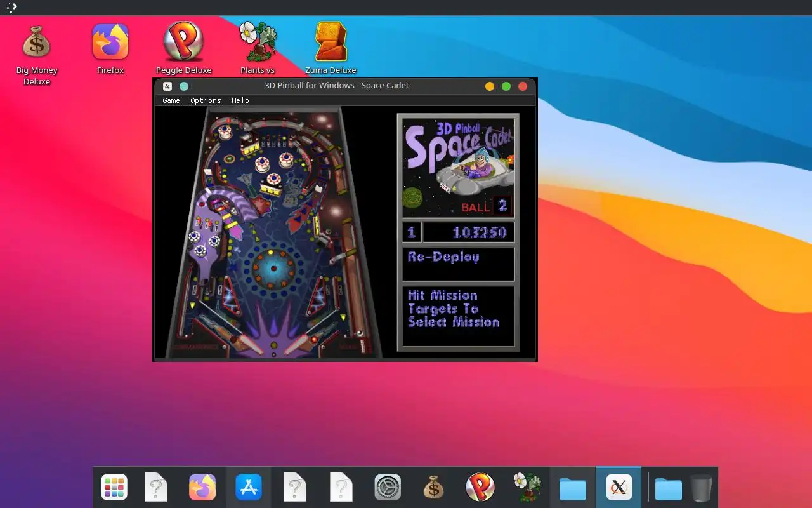
Task: Click the teal round button in title bar
Action: click(184, 86)
